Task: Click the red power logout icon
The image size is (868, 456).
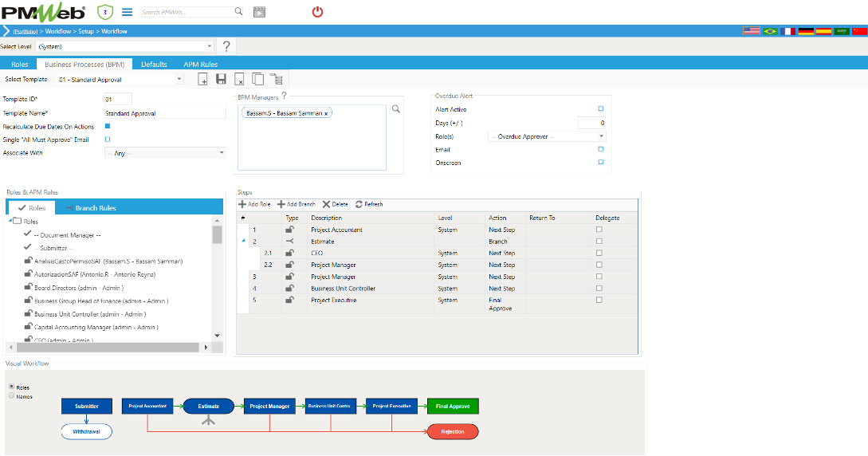Action: [x=317, y=12]
